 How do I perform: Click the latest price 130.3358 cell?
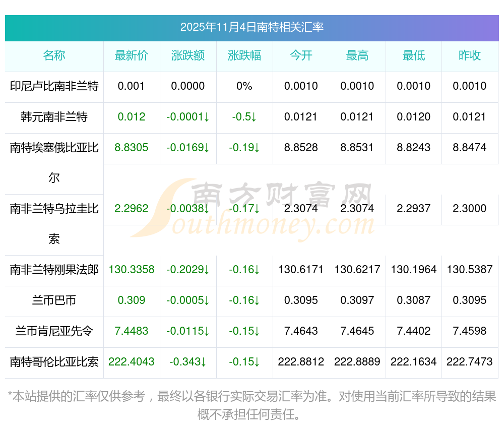click(x=132, y=270)
